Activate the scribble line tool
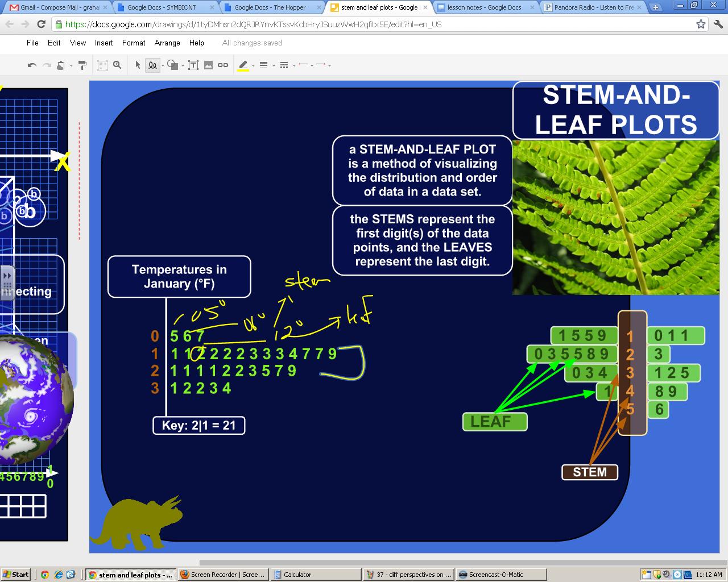The height and width of the screenshot is (582, 728). click(x=152, y=65)
